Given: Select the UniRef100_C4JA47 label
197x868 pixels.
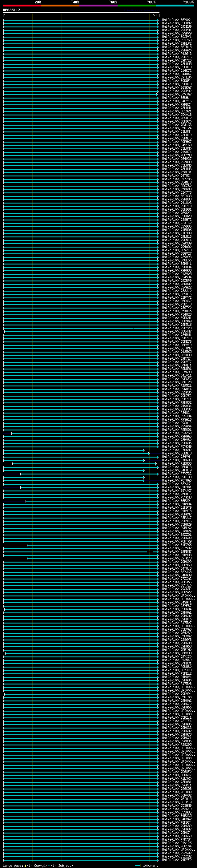Looking at the screenshot, I should point(177,74).
